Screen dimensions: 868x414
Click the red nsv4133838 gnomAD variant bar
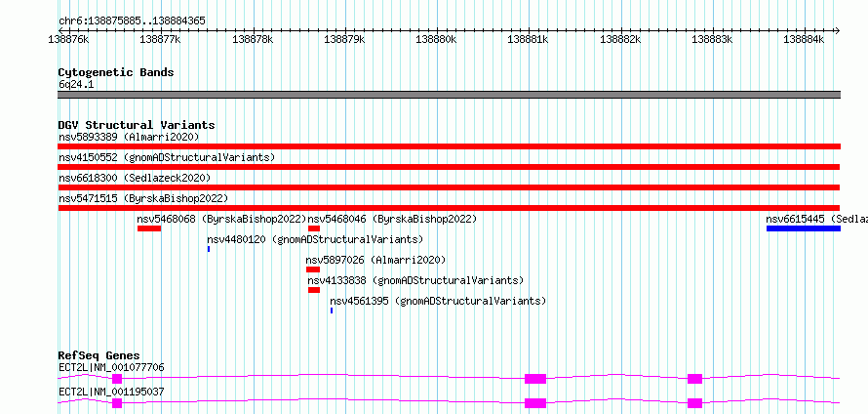(x=314, y=290)
